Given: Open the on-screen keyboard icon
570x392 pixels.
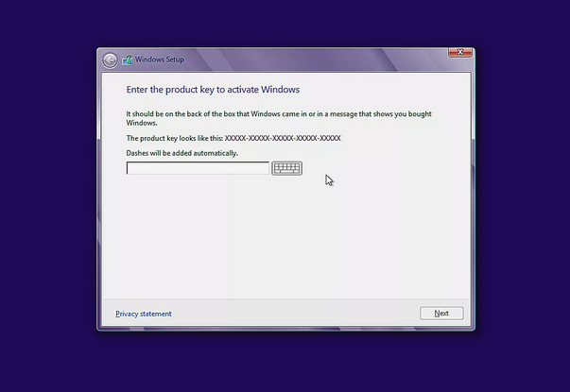Looking at the screenshot, I should (286, 168).
